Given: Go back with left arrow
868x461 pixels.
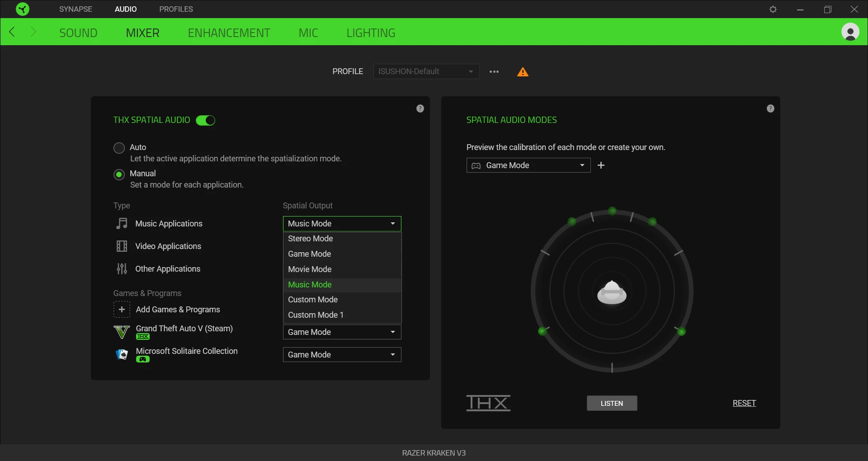Looking at the screenshot, I should (12, 32).
